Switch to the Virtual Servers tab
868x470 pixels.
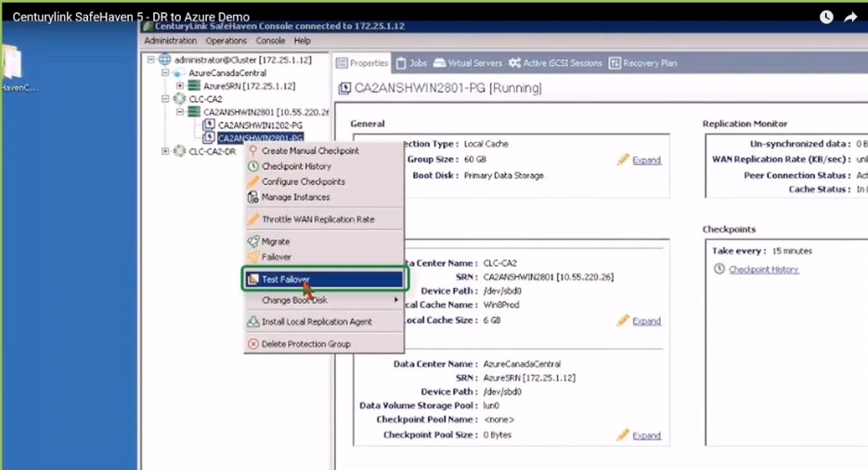point(467,63)
